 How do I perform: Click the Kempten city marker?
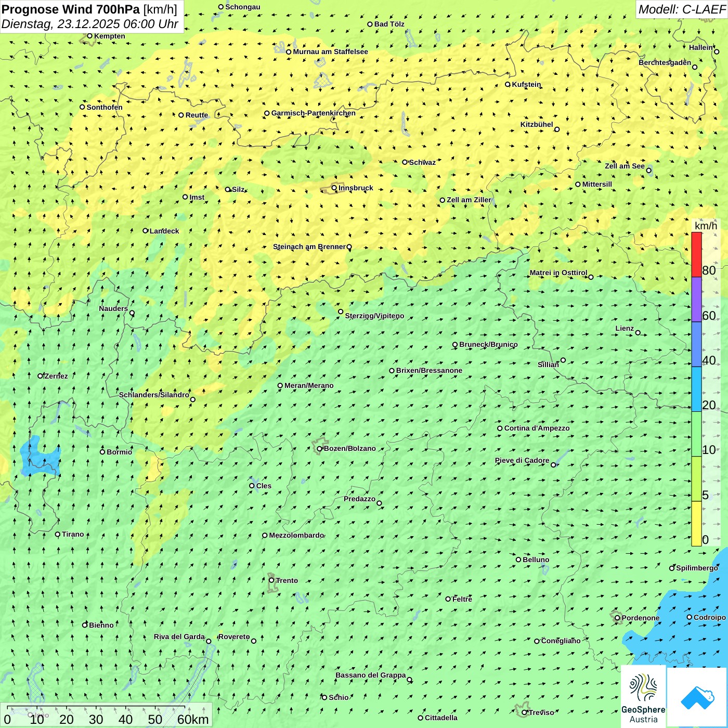[89, 36]
